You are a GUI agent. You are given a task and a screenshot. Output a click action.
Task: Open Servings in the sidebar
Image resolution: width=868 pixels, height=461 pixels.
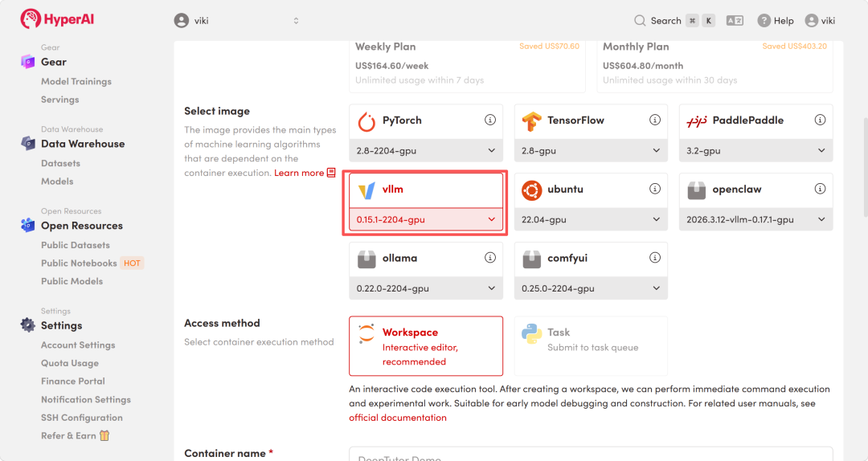(x=59, y=100)
